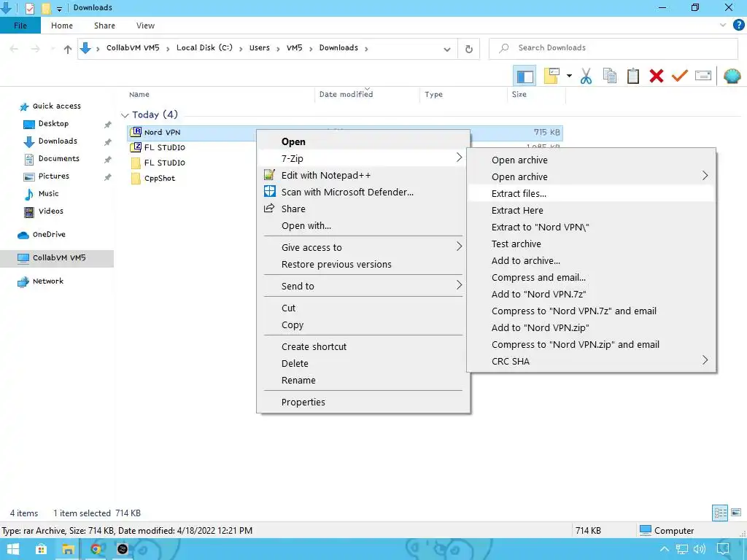Open Microsoft Store from the taskbar

click(41, 549)
